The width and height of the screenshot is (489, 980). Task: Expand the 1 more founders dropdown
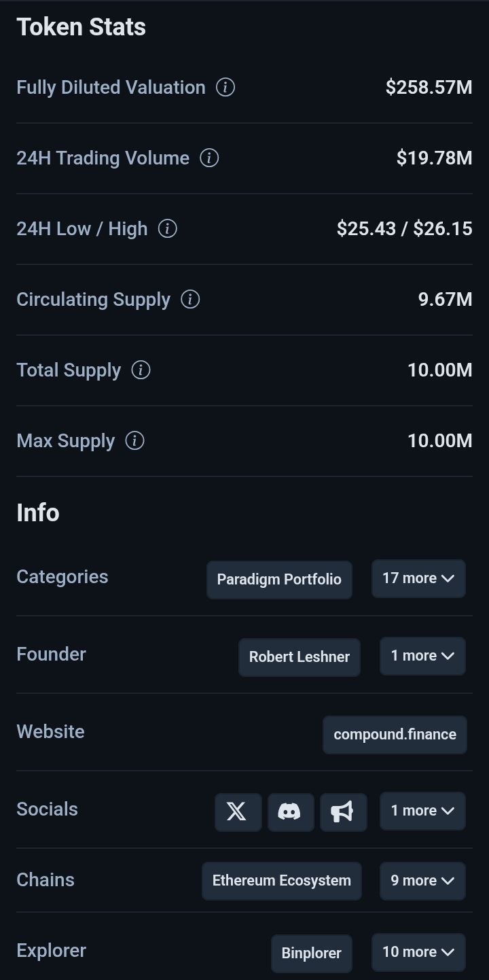pos(422,656)
